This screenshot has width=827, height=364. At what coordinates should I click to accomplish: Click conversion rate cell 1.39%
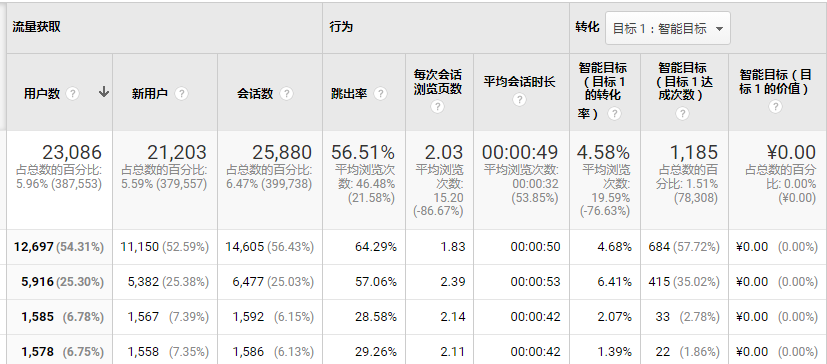tap(614, 352)
